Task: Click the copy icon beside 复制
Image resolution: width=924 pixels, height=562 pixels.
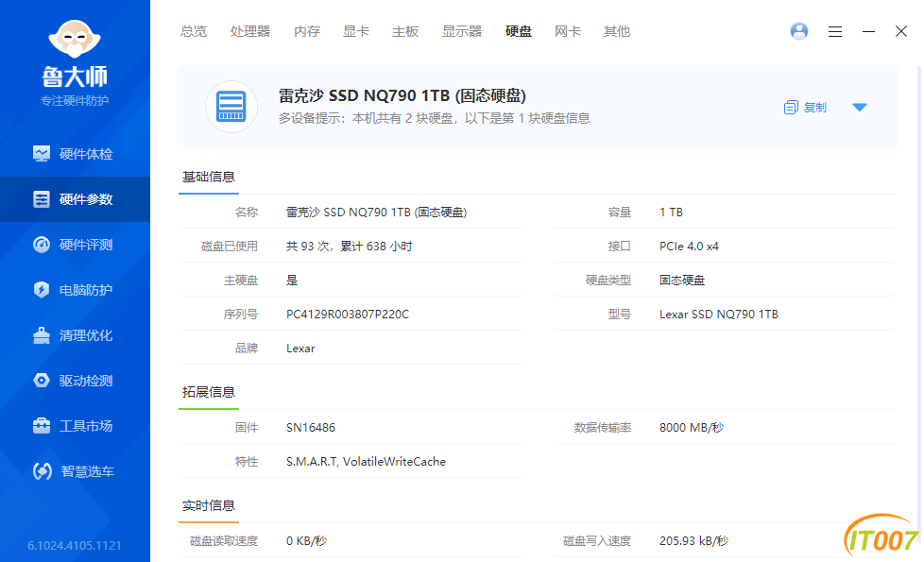Action: click(x=791, y=108)
